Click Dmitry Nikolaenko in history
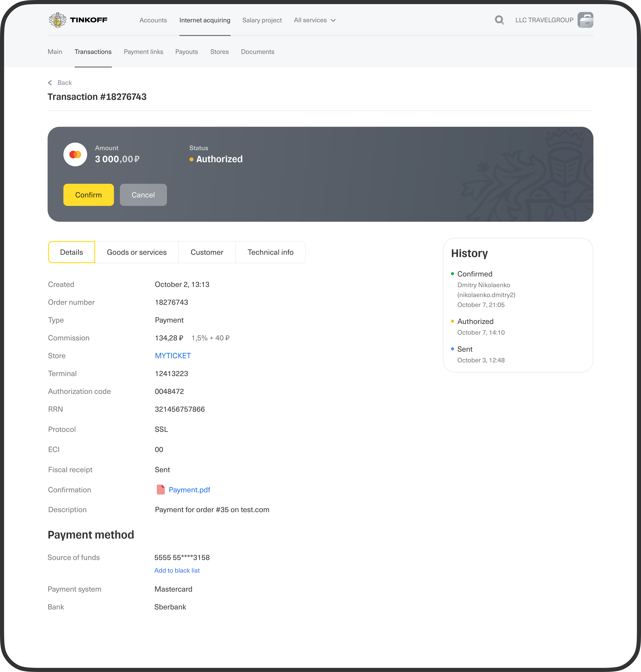 click(x=483, y=285)
